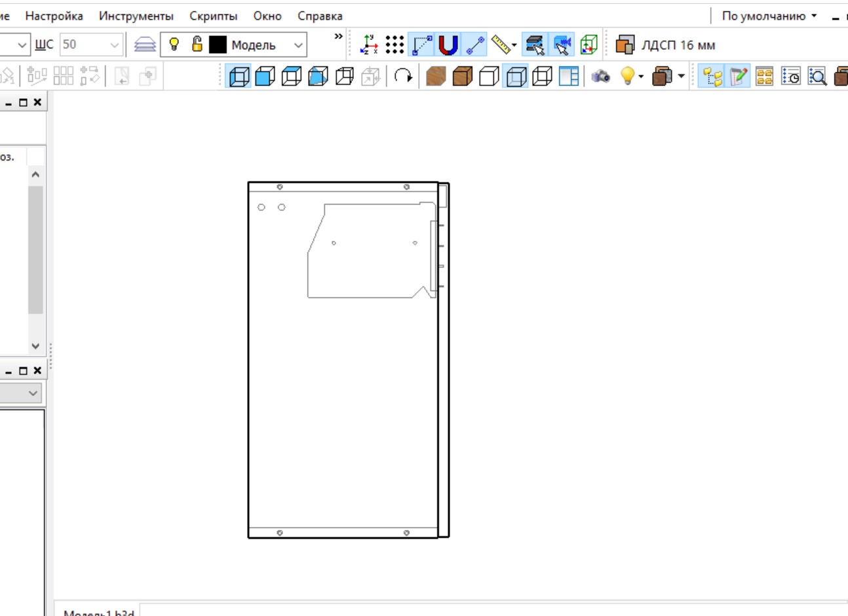The image size is (848, 616).
Task: Switch to textured wood rendering mode
Action: point(436,77)
